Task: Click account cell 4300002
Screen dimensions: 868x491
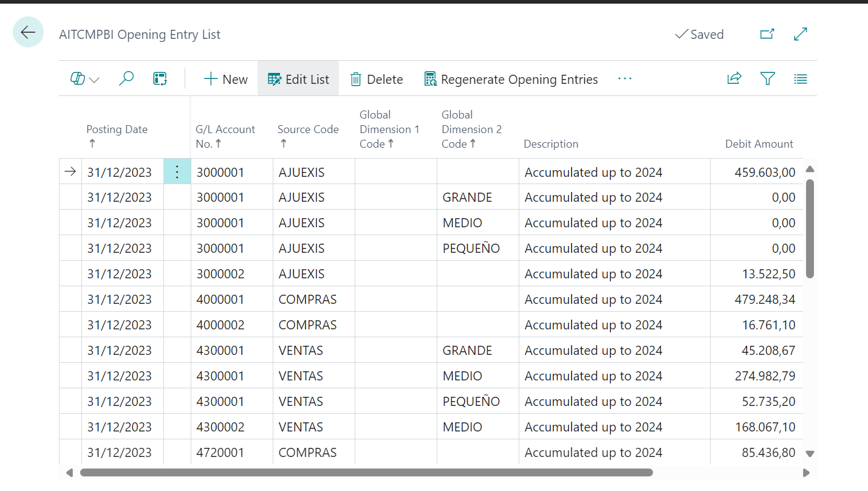Action: (x=232, y=427)
